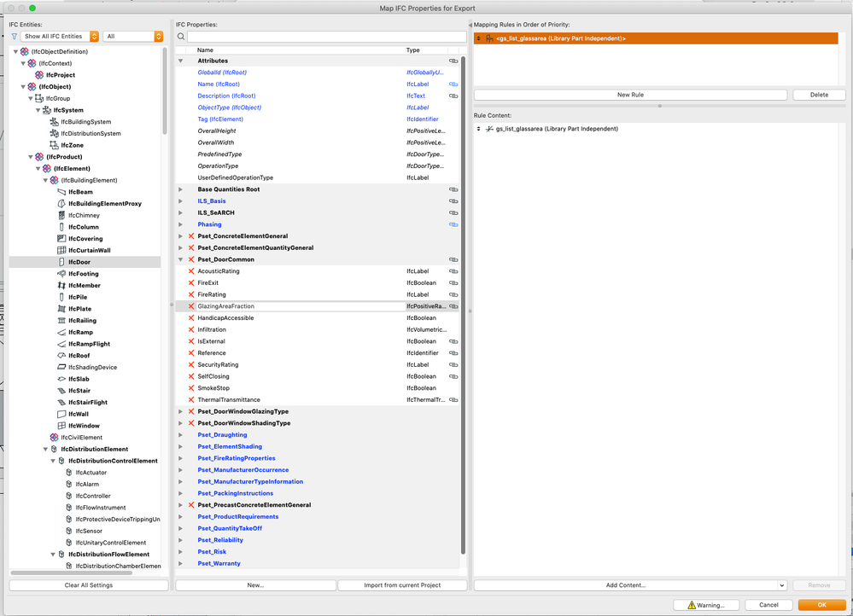Click the link icon on Pset_DoorCommon row
The width and height of the screenshot is (853, 616).
(453, 259)
